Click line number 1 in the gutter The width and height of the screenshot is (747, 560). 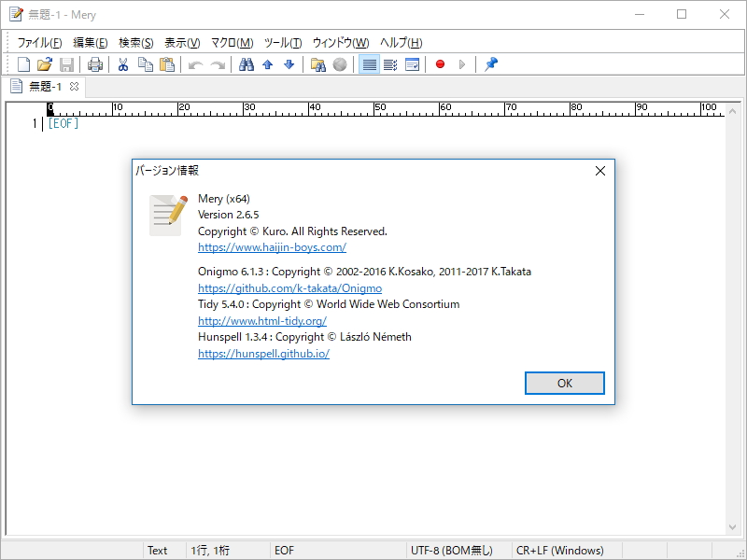[35, 124]
